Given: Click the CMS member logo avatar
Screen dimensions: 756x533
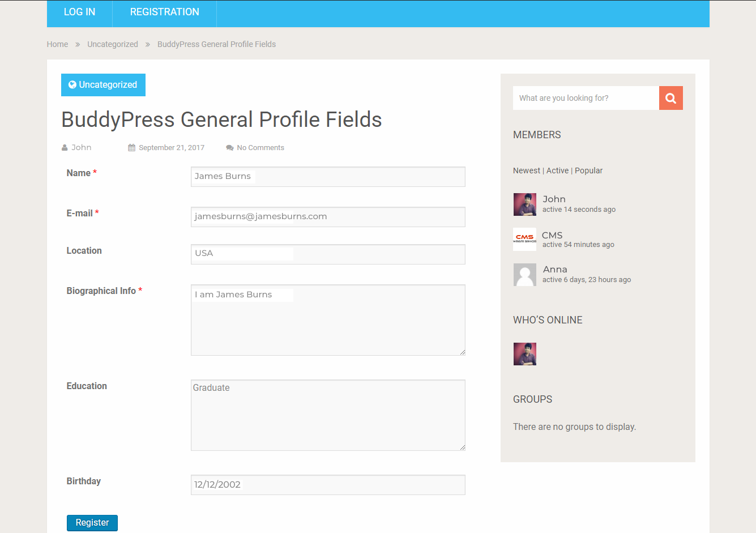Looking at the screenshot, I should point(524,239).
